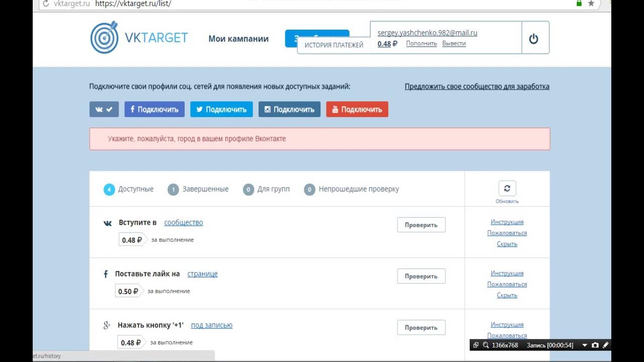Click the Google Plus icon in '+1' task
The width and height of the screenshot is (644, 362).
107,325
